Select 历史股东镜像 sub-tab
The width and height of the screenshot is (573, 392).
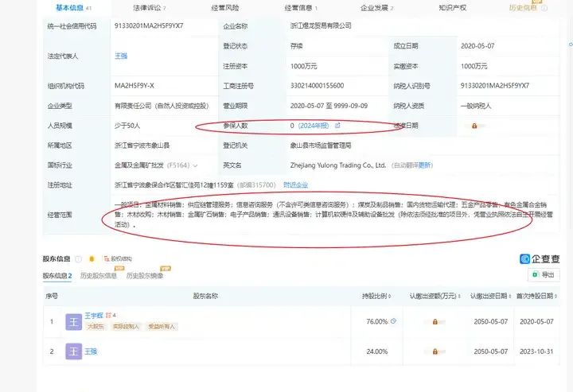(145, 276)
